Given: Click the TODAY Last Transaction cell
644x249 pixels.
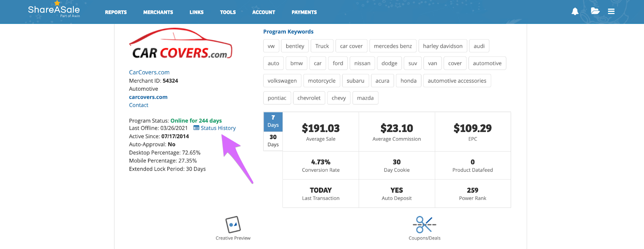Looking at the screenshot, I should [x=321, y=194].
